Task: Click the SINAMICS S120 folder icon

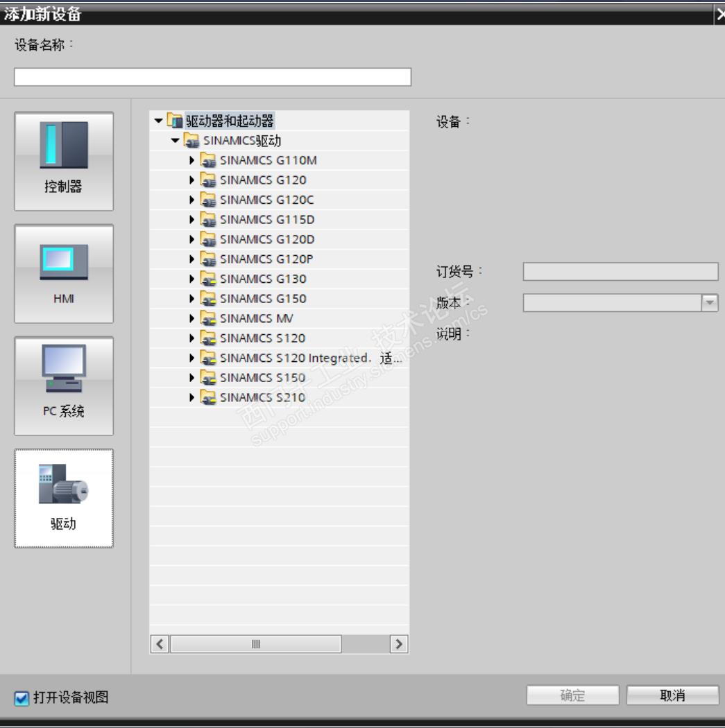Action: click(208, 338)
